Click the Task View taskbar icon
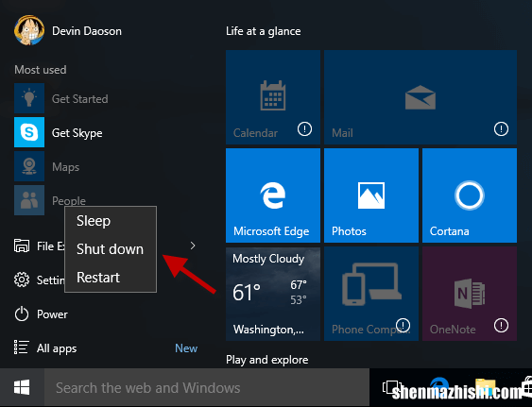 [391, 387]
